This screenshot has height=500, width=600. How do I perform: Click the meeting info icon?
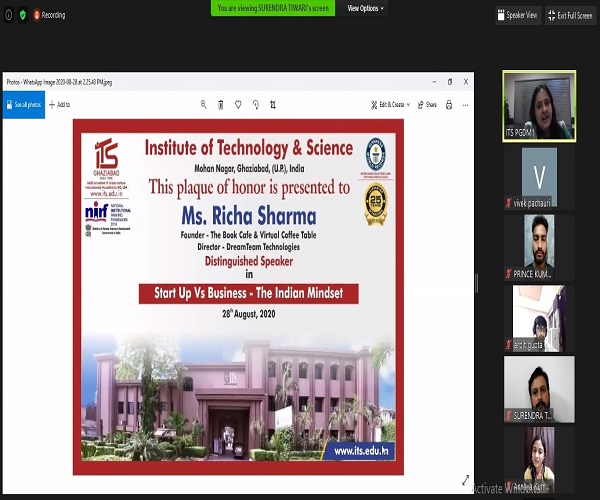(8, 15)
